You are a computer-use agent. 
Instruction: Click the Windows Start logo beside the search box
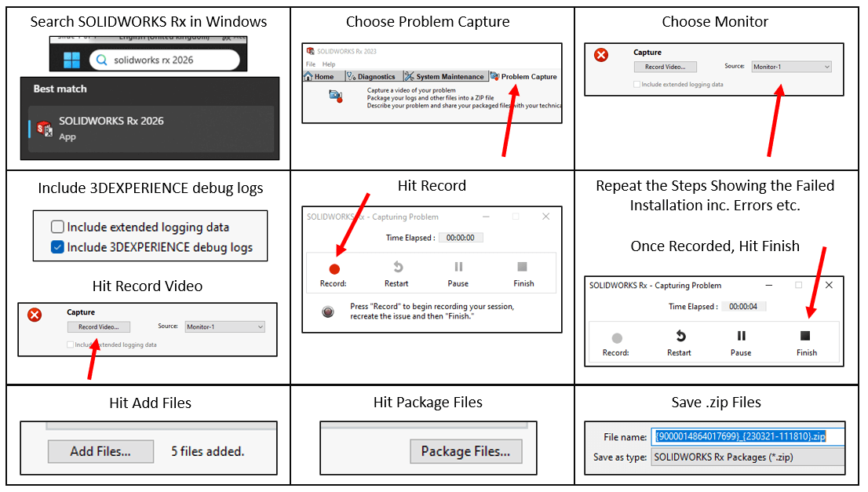(x=71, y=60)
